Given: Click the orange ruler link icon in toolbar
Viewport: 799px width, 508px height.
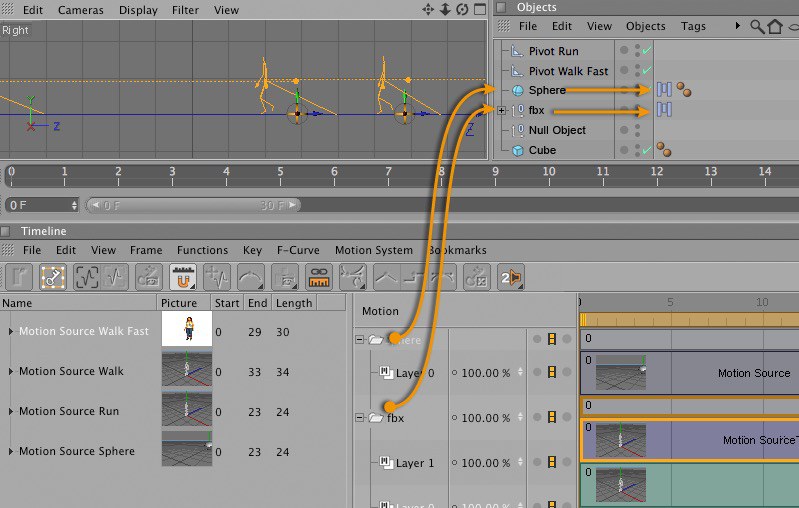Looking at the screenshot, I should (319, 277).
